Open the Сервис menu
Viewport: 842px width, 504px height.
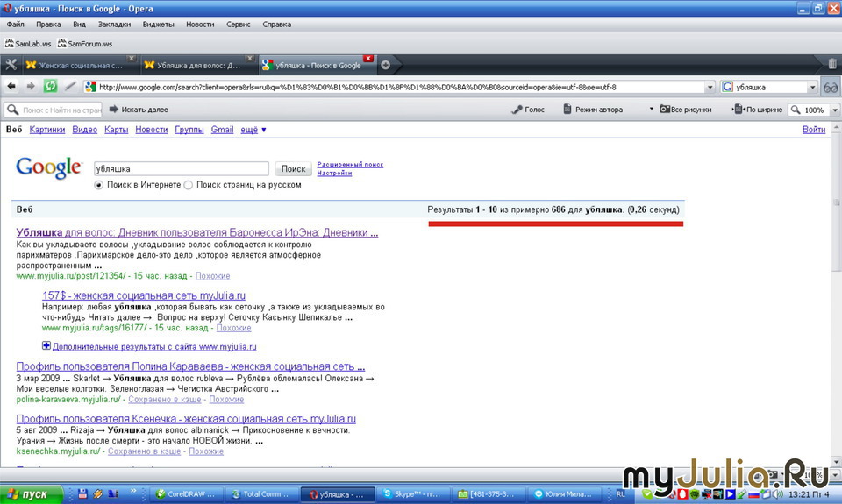pyautogui.click(x=238, y=25)
